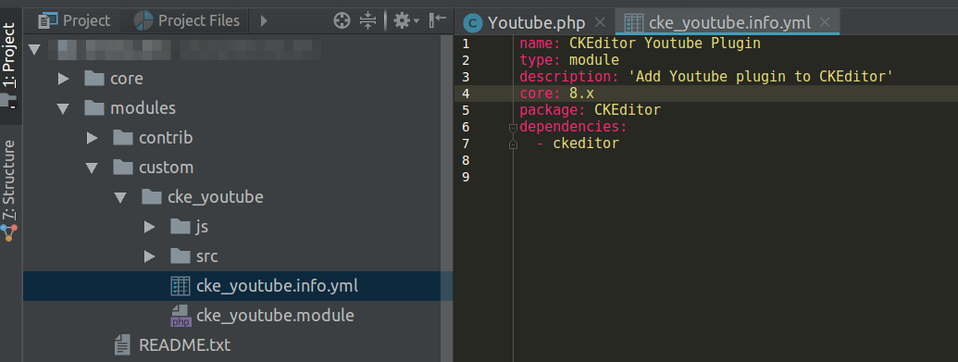Select cke_youtube.info.yml in project tree
Viewport: 958px width, 362px height.
coord(277,286)
